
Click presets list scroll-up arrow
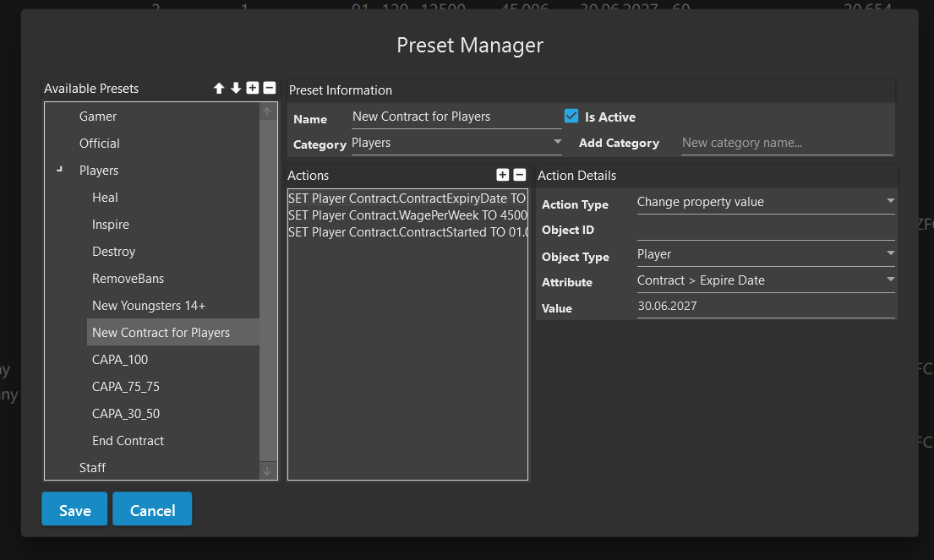267,111
